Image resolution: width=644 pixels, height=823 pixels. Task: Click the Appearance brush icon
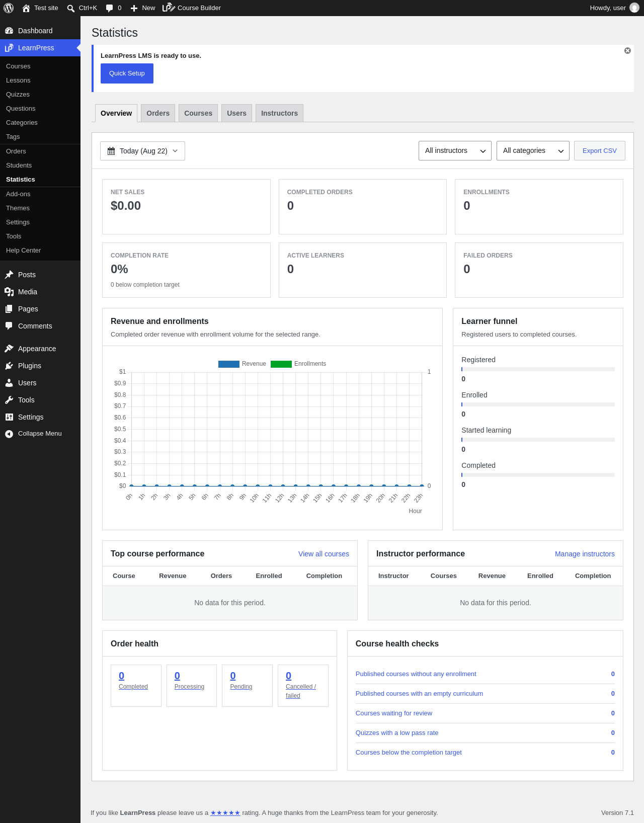(9, 349)
